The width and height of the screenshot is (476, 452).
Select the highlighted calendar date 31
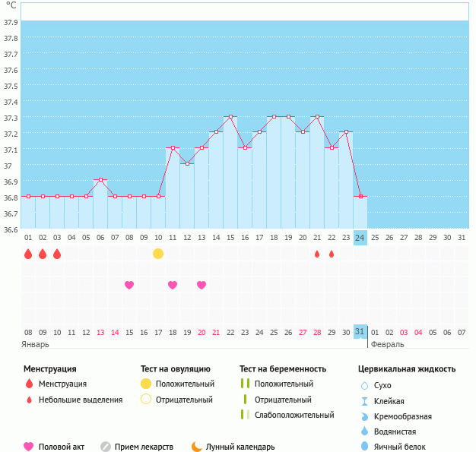point(360,332)
